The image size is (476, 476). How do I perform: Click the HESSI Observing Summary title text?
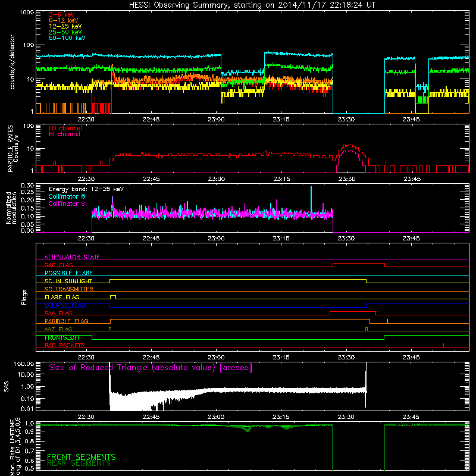tap(252, 5)
